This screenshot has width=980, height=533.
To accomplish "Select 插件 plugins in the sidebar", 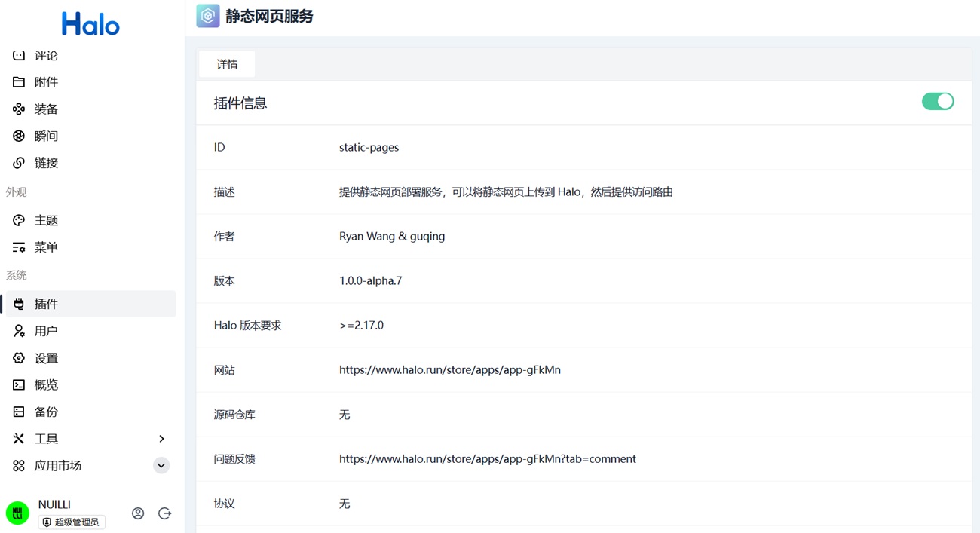I will click(x=46, y=304).
